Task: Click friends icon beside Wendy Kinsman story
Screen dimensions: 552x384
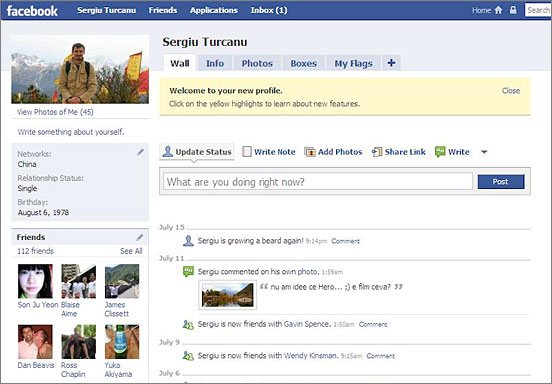Action: tap(188, 356)
